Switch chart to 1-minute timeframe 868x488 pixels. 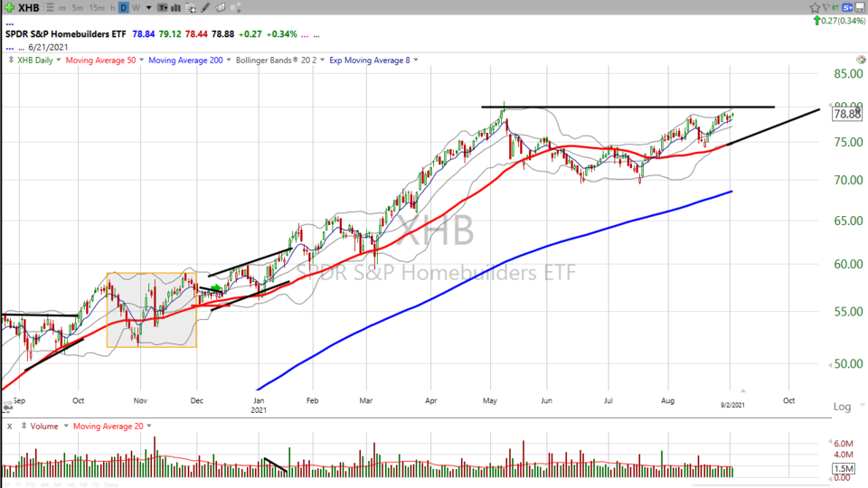[x=62, y=8]
